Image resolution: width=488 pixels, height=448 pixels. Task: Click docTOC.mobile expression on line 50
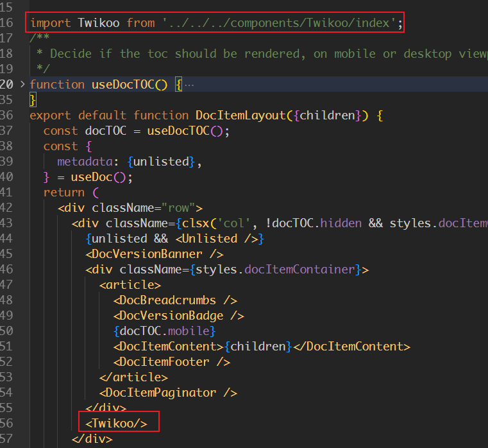click(x=164, y=331)
